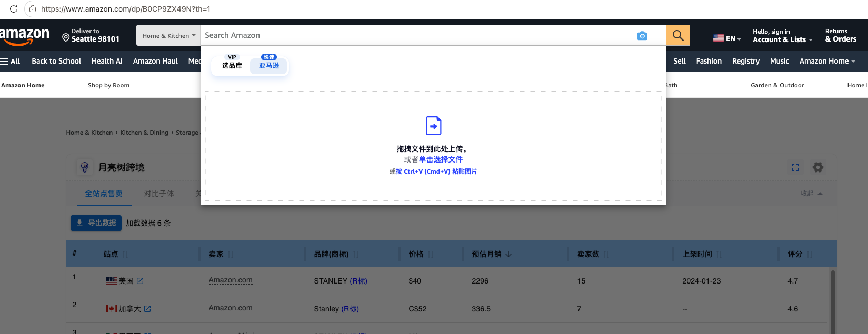Reload the page with the refresh icon
Image resolution: width=868 pixels, height=334 pixels.
(x=14, y=9)
